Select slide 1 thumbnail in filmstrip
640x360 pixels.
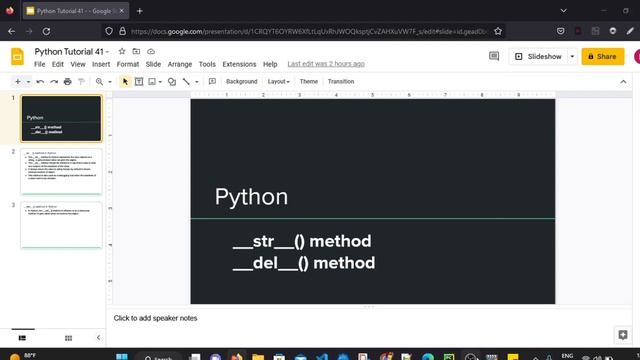pyautogui.click(x=61, y=118)
